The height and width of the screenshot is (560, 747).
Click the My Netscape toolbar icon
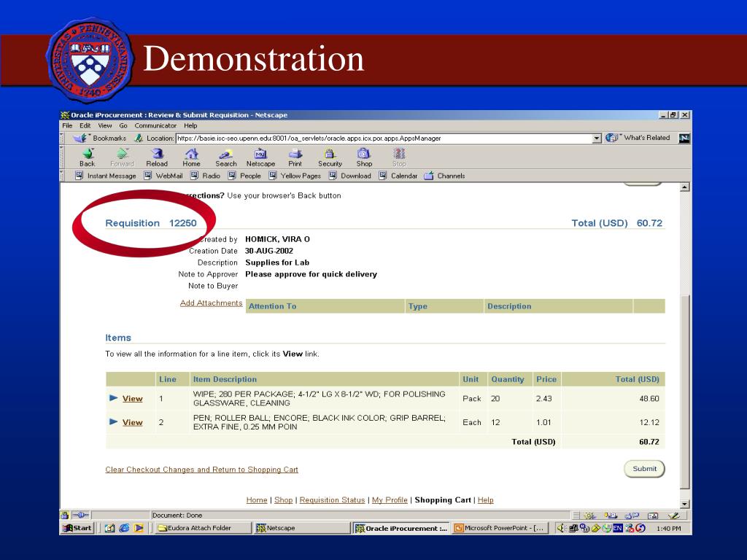260,157
